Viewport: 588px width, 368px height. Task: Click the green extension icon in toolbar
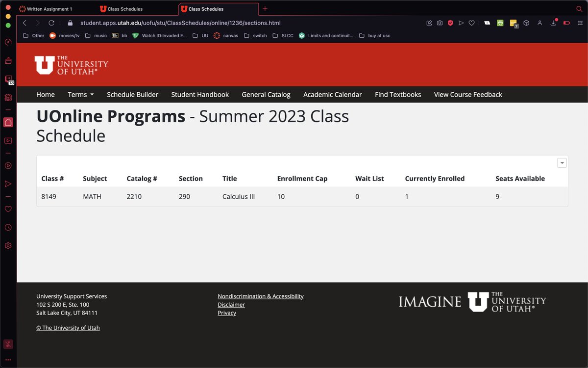pyautogui.click(x=500, y=23)
